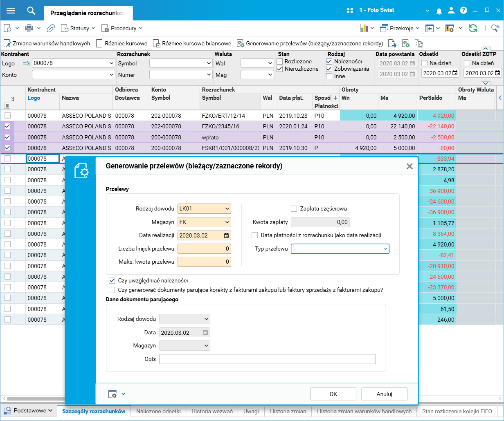The width and height of the screenshot is (504, 421).
Task: Click the sort arrow in Sposób Płatności header
Action: point(335,98)
